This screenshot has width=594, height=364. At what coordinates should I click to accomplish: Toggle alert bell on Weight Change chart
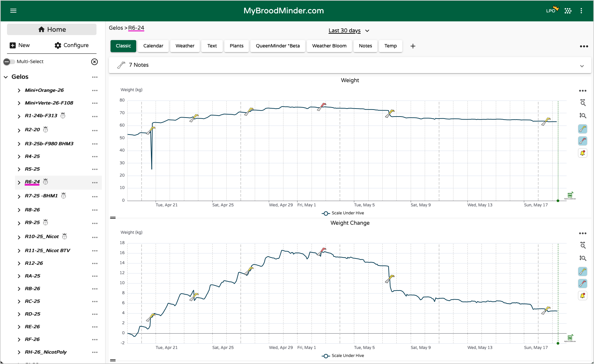pyautogui.click(x=583, y=296)
